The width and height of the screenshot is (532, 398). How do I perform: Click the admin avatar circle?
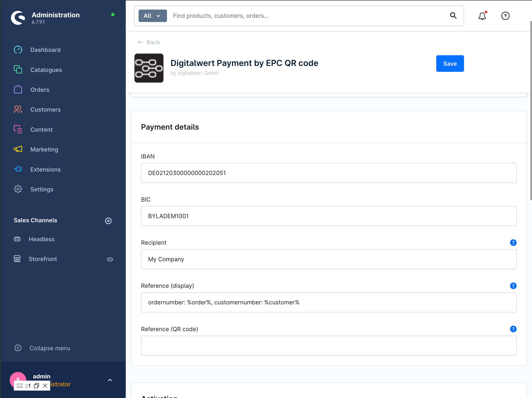coord(18,380)
